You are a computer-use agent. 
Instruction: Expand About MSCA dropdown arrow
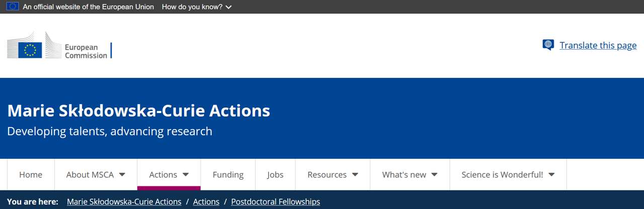coord(122,174)
